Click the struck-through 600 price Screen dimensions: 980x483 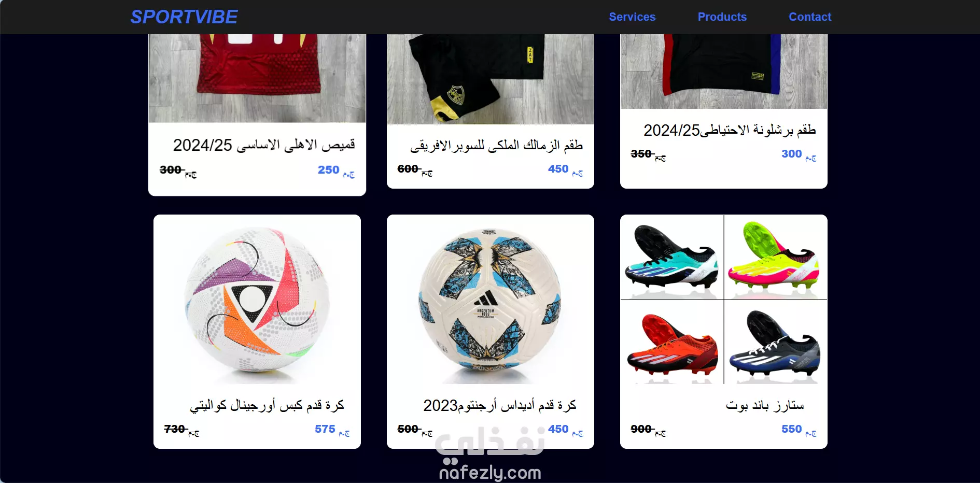(x=408, y=169)
